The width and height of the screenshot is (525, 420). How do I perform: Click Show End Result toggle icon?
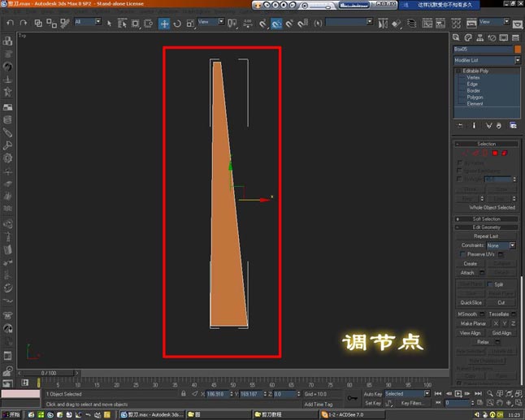pos(474,125)
